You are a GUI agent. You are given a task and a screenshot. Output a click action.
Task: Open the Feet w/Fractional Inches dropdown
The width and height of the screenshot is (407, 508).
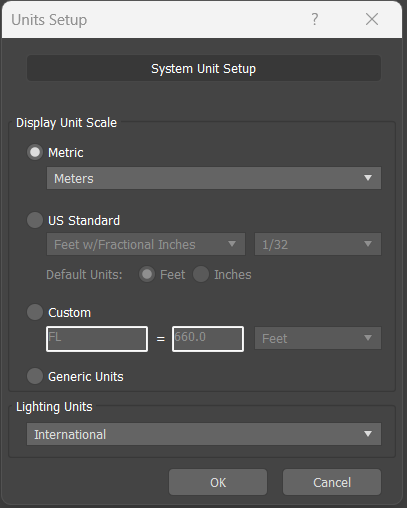point(146,244)
